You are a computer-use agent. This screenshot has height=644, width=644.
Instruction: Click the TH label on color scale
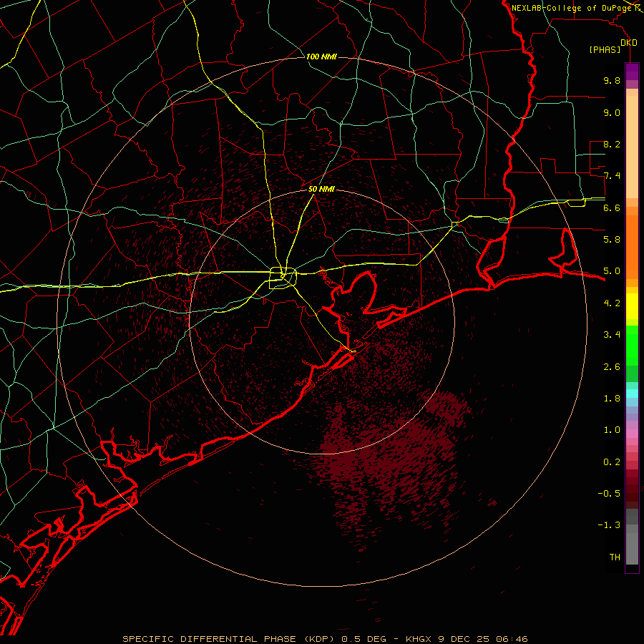pyautogui.click(x=615, y=557)
